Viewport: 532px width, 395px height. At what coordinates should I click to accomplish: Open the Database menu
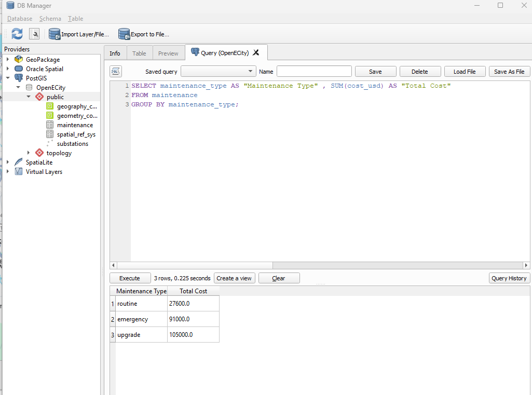tap(20, 19)
